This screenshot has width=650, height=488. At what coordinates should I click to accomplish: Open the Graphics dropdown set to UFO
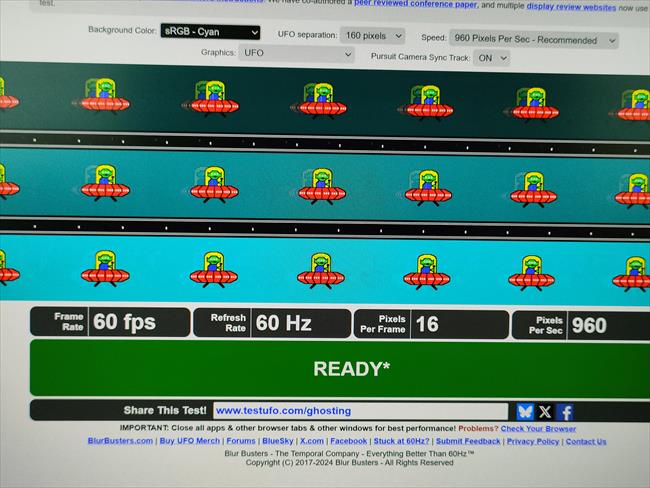296,53
